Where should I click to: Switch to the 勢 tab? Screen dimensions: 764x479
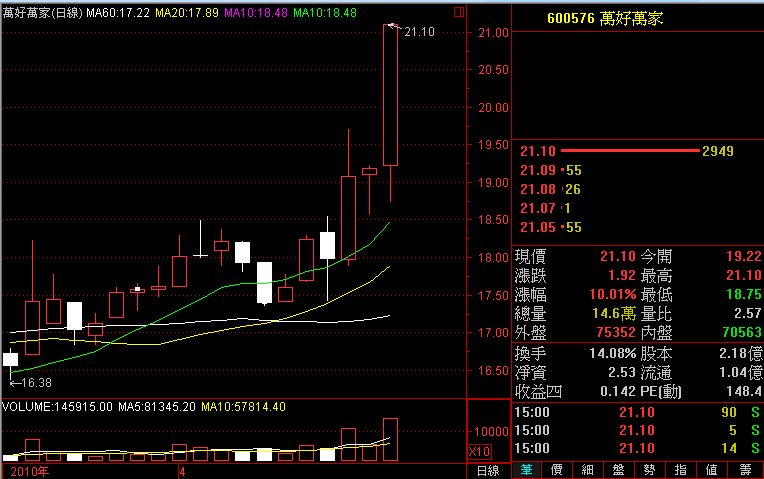tap(649, 470)
